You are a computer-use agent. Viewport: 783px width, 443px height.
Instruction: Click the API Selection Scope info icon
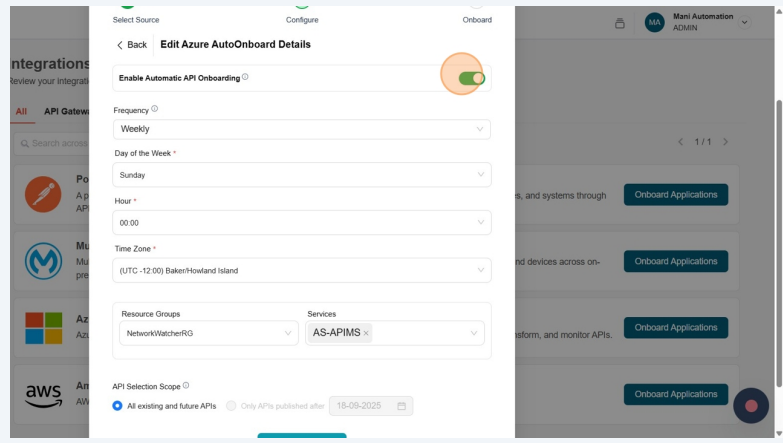[187, 385]
